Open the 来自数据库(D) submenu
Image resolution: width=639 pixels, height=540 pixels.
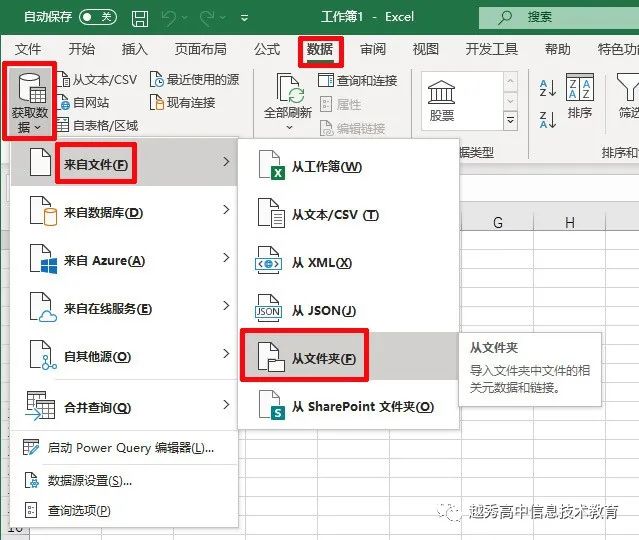tap(124, 211)
